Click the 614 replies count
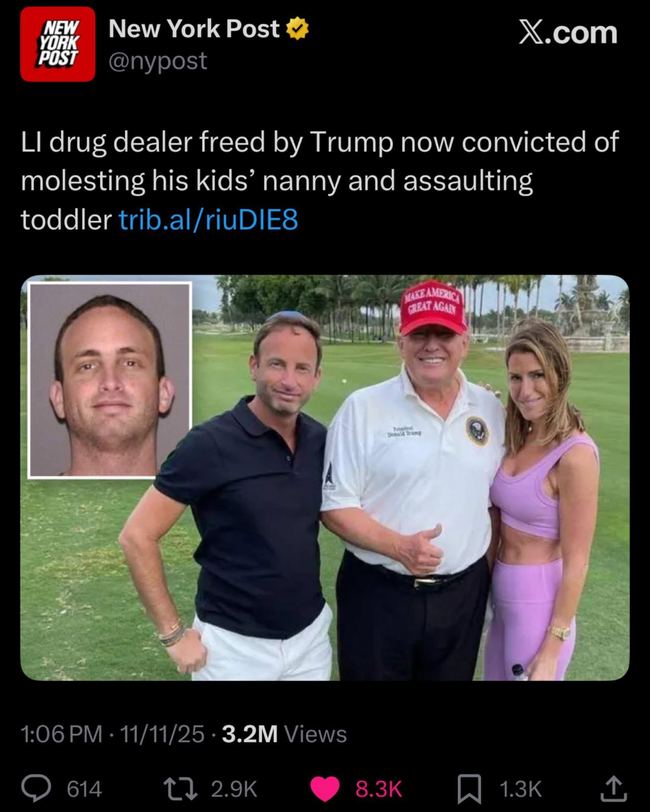The height and width of the screenshot is (812, 650). point(84,789)
